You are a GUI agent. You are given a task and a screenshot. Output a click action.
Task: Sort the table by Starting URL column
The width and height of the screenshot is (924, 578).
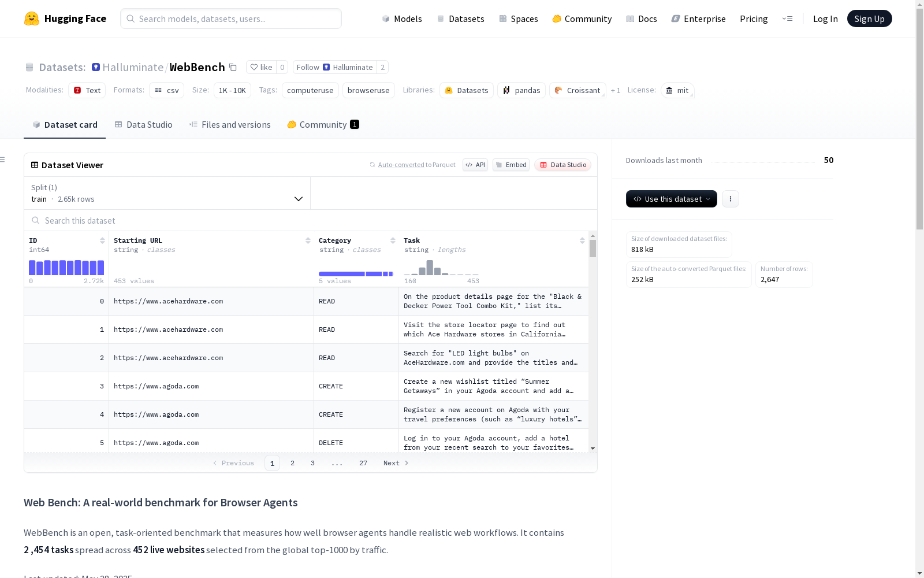(308, 240)
